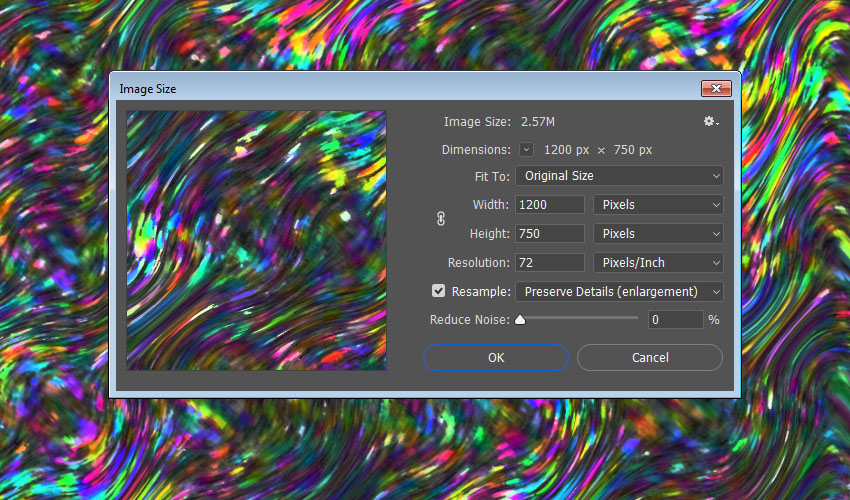Open the Width units dropdown
The height and width of the screenshot is (500, 850).
[658, 205]
